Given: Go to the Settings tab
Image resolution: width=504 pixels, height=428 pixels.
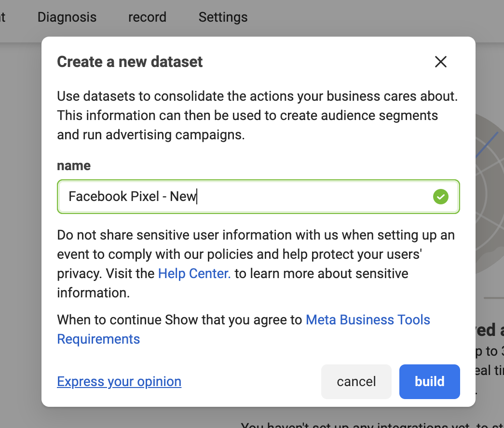Looking at the screenshot, I should (x=223, y=17).
